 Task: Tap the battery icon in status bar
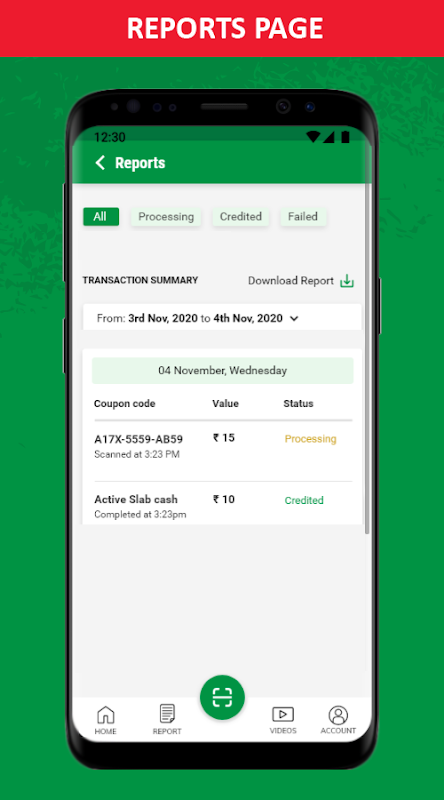point(346,137)
